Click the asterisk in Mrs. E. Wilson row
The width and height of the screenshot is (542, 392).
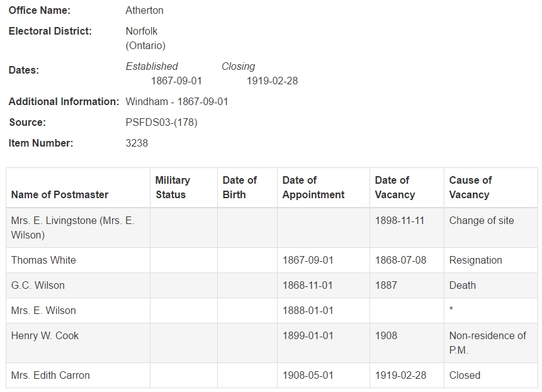tap(451, 309)
